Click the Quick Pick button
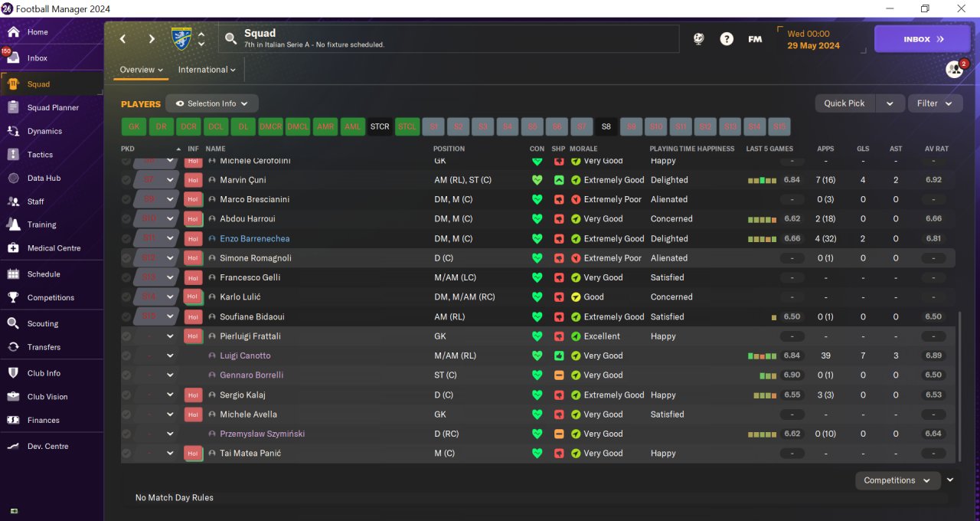 844,103
